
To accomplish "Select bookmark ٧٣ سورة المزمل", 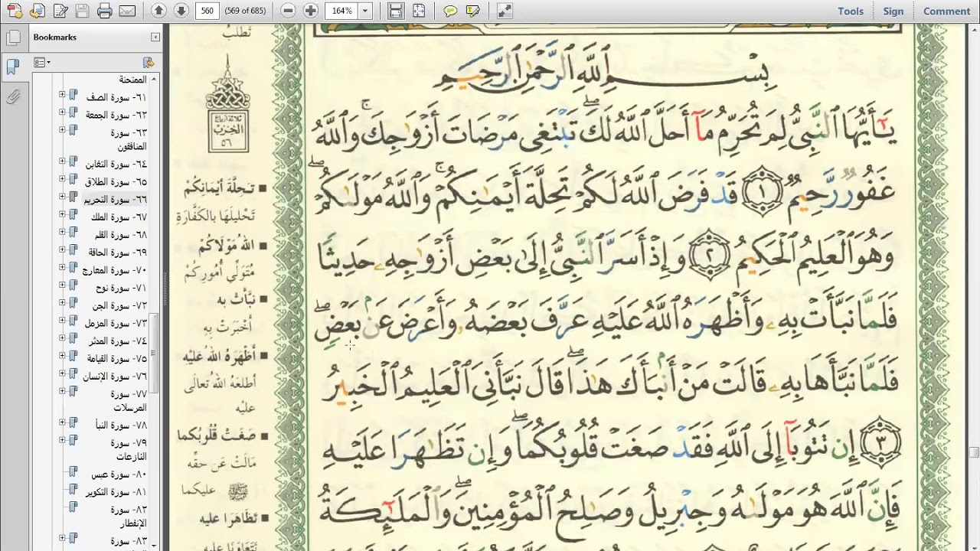I will (x=116, y=324).
